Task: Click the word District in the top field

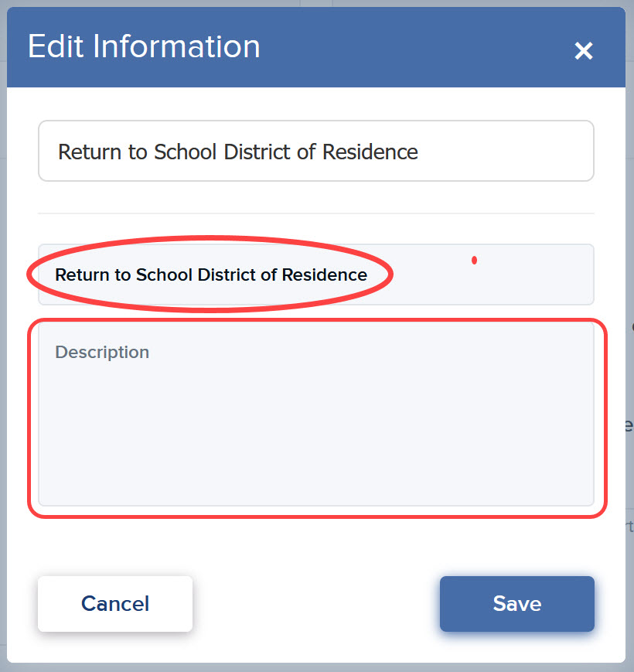Action: coord(257,152)
